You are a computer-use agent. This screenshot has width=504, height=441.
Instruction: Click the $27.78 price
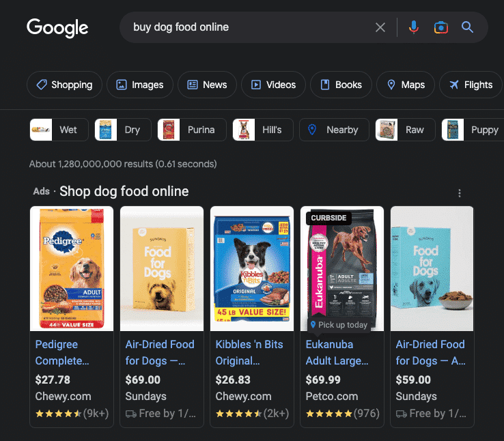pyautogui.click(x=53, y=380)
